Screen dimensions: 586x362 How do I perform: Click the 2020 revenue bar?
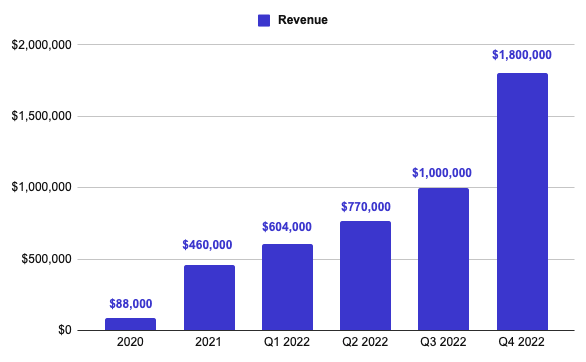click(x=130, y=324)
